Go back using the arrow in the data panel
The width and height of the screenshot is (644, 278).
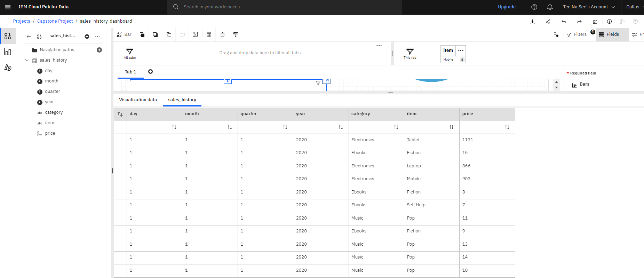29,36
